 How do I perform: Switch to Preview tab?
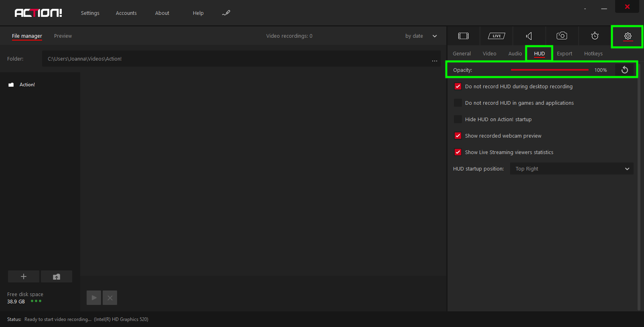[x=63, y=36]
